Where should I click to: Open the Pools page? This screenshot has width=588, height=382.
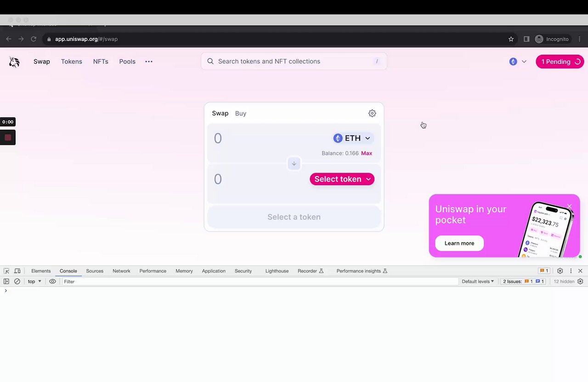point(127,62)
